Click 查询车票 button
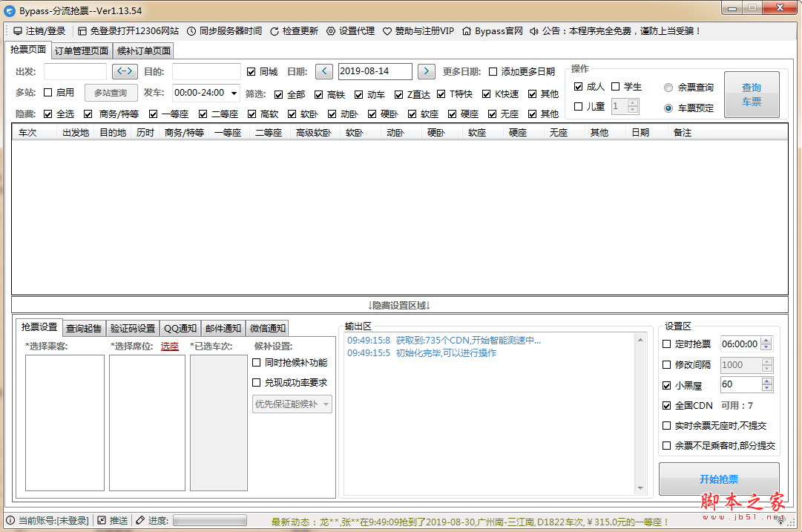Viewport: 802px width, 532px height. 752,95
